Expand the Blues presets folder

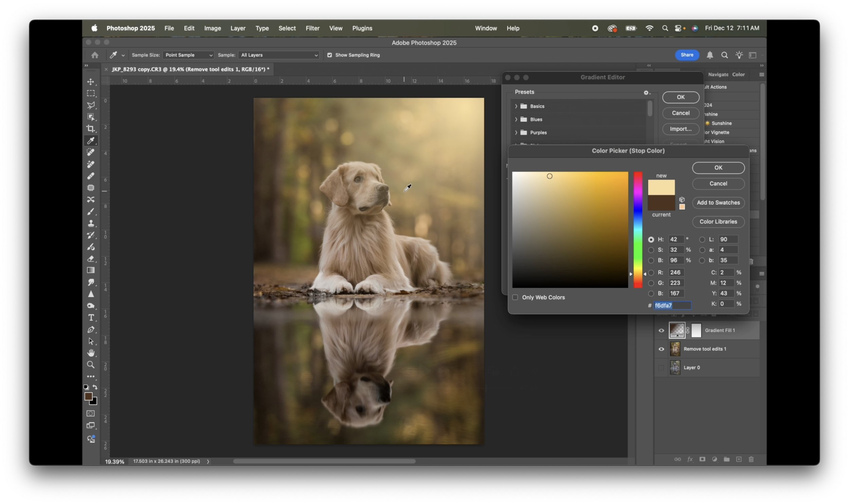516,120
